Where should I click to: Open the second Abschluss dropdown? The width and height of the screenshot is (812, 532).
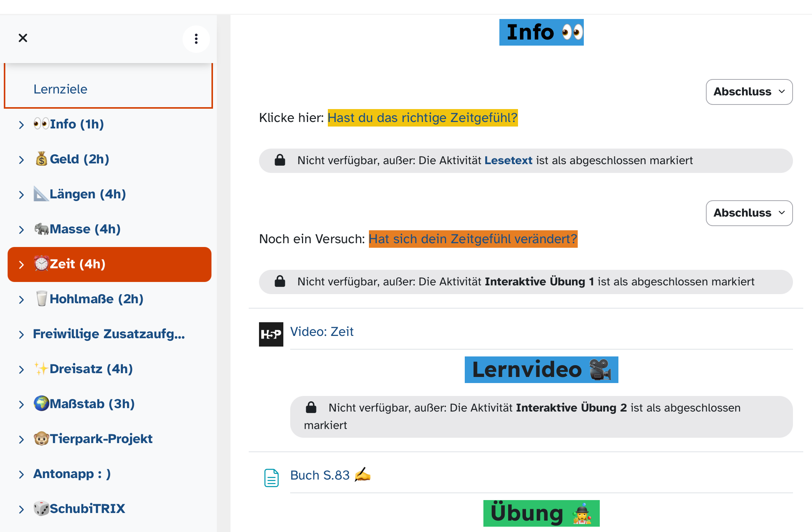coord(749,213)
